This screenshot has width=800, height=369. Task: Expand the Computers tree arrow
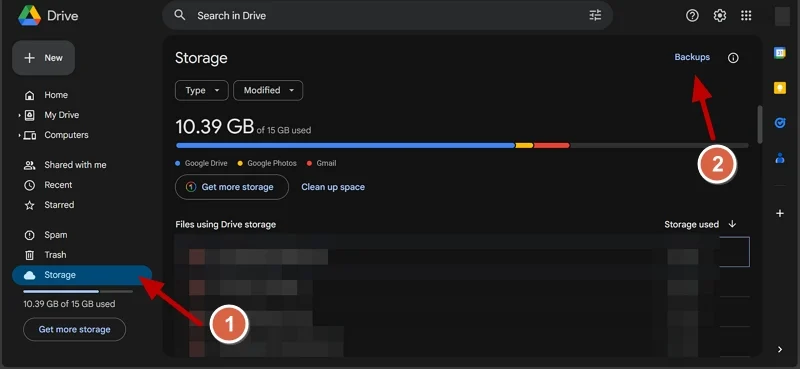coord(19,135)
